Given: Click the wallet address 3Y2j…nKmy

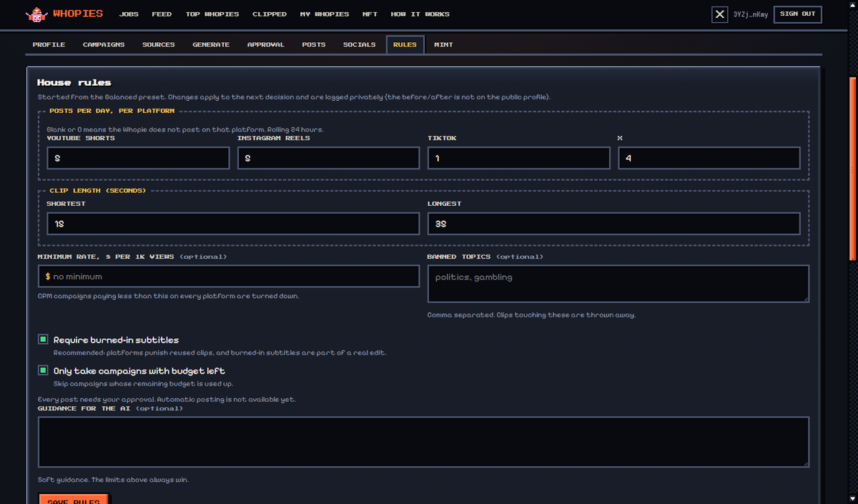Looking at the screenshot, I should pos(751,14).
